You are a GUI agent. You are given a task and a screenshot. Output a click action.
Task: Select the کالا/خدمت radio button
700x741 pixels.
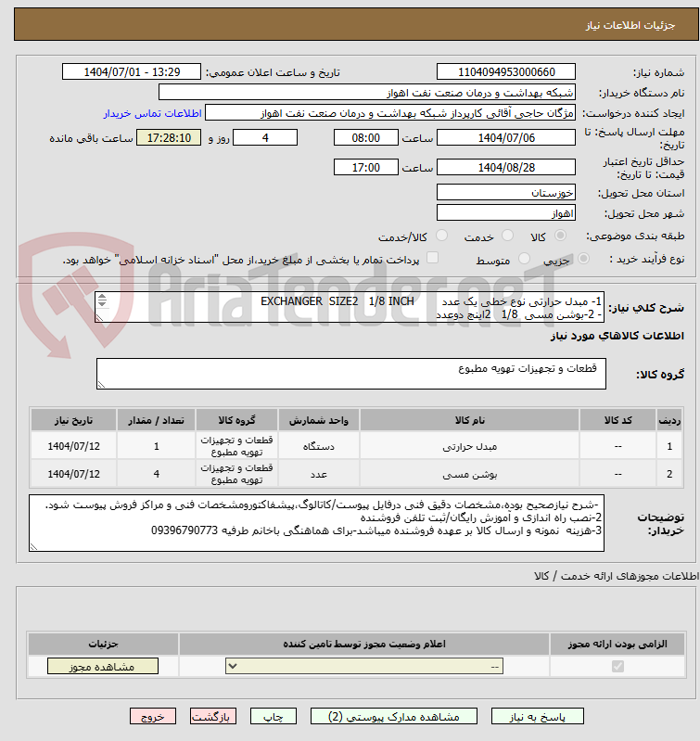click(441, 236)
